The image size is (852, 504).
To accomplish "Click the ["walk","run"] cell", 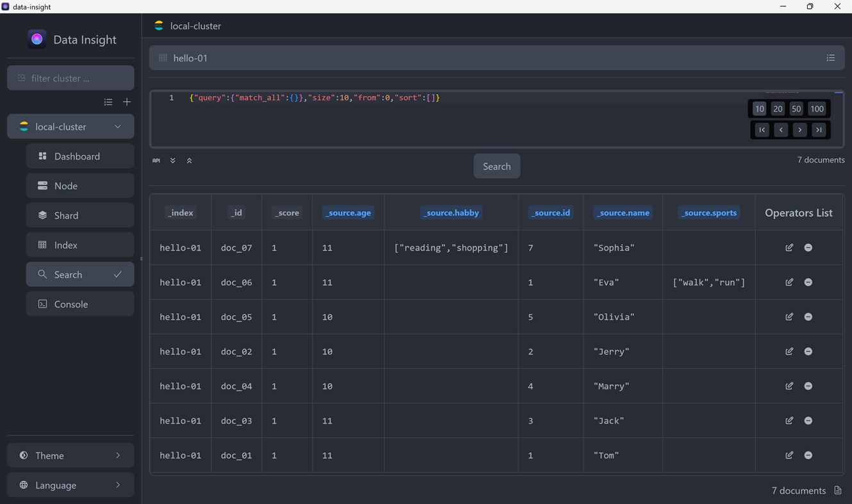I will [x=709, y=282].
